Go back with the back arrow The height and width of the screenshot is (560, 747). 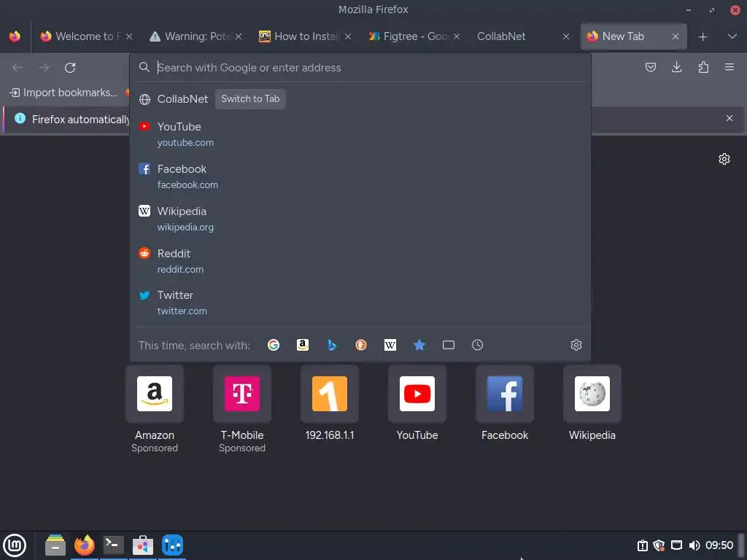click(18, 68)
